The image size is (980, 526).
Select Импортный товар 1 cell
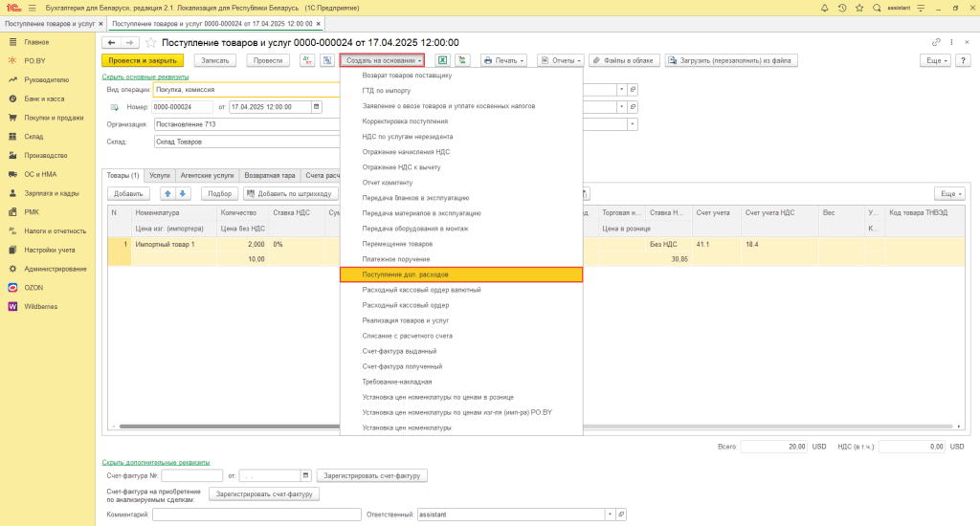(x=174, y=244)
